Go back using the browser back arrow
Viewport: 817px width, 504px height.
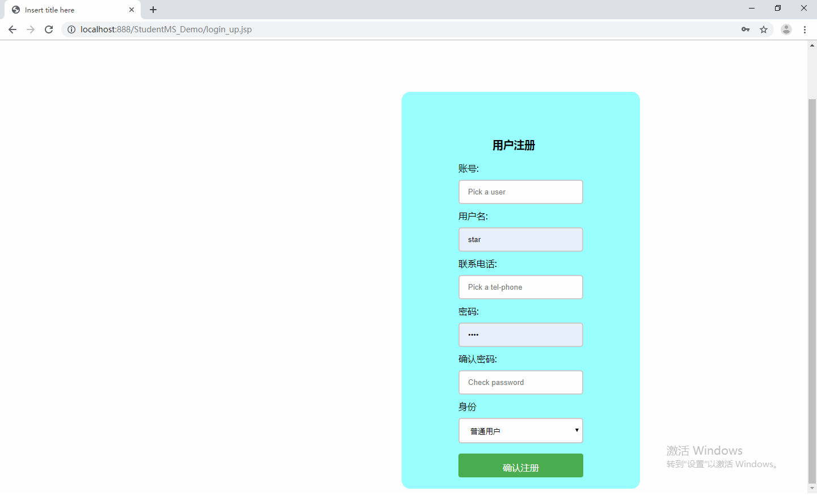(x=12, y=29)
